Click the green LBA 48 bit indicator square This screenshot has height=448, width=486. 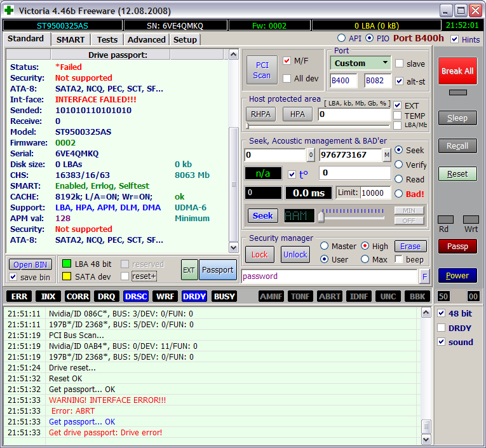67,264
